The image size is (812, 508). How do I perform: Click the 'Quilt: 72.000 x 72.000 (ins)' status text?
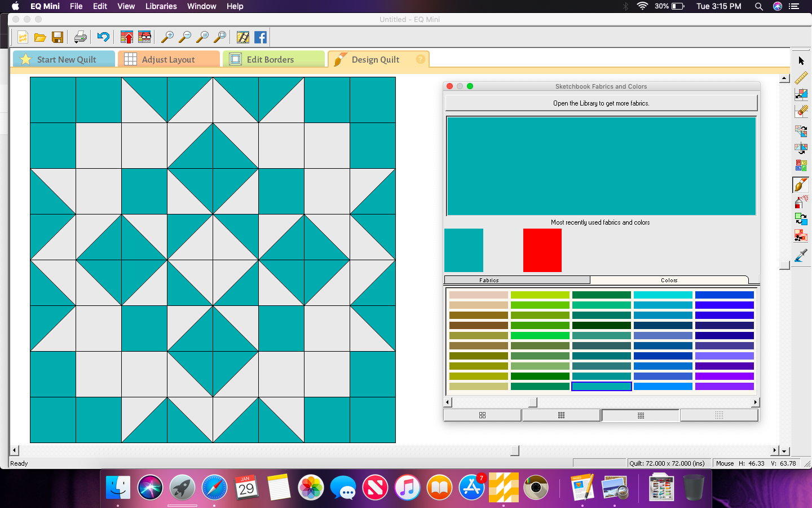pos(667,463)
